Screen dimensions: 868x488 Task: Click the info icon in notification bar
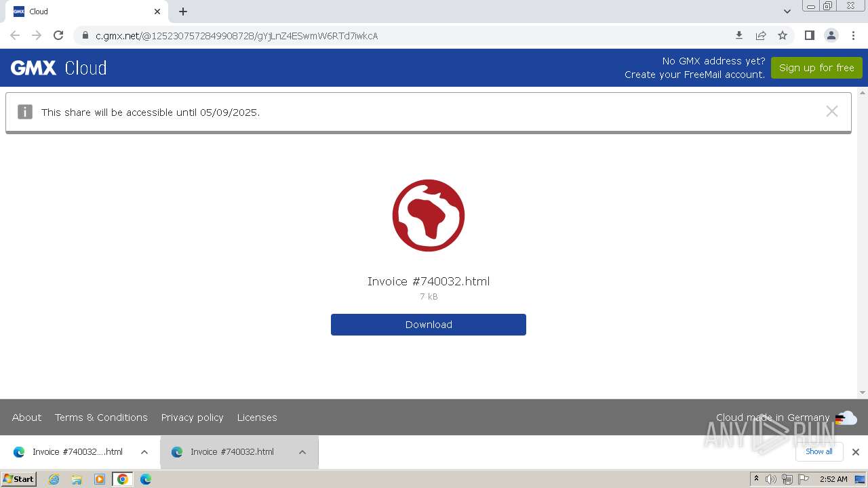pyautogui.click(x=25, y=112)
